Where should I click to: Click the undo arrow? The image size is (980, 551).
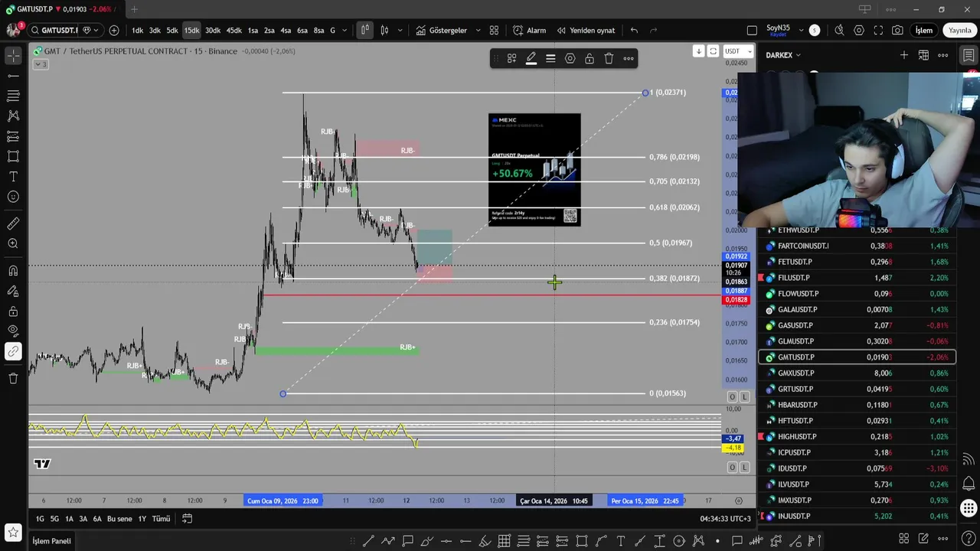(634, 31)
